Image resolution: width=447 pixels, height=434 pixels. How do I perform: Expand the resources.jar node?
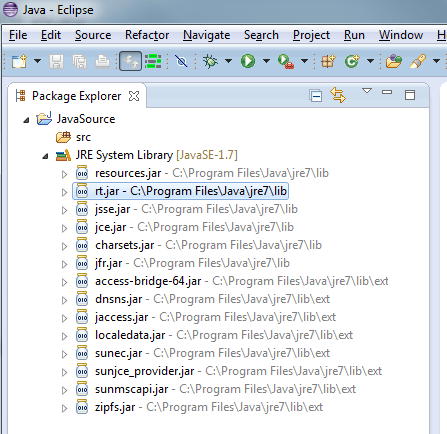[x=64, y=174]
